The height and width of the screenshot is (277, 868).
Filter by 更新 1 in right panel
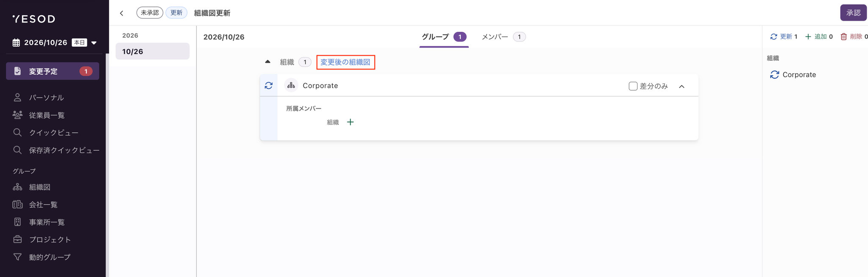pos(784,37)
